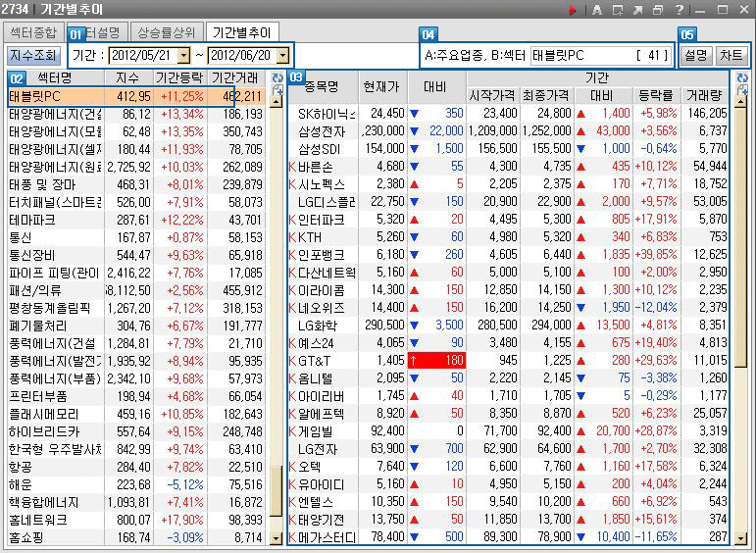Click the red play arrow icon in title bar

[x=573, y=10]
